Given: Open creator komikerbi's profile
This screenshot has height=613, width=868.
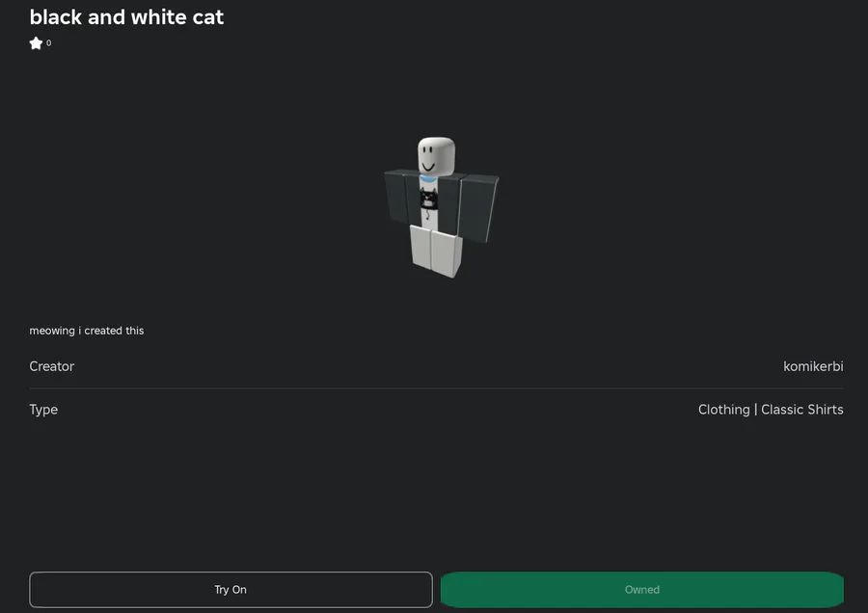Looking at the screenshot, I should pyautogui.click(x=813, y=366).
